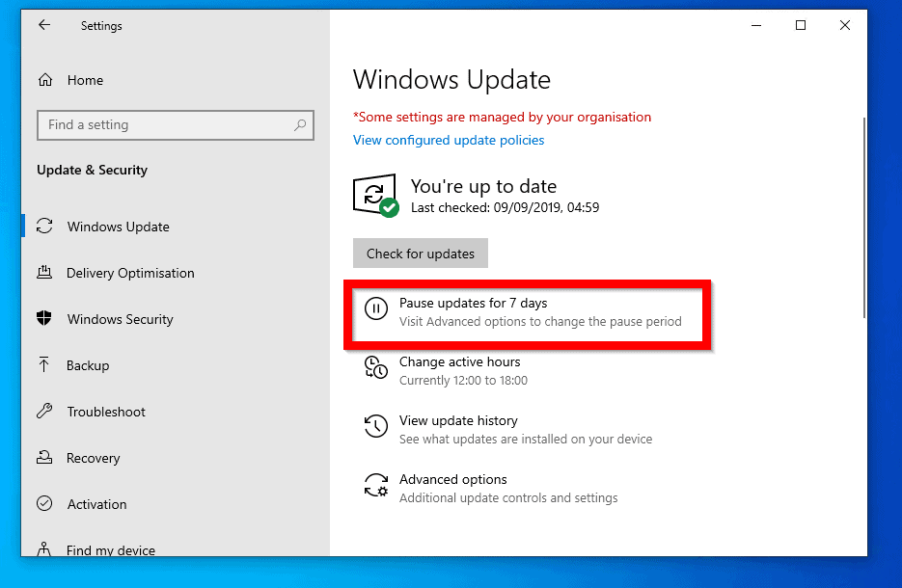The height and width of the screenshot is (588, 902).
Task: Select Pause updates for 7 days
Action: 474,303
